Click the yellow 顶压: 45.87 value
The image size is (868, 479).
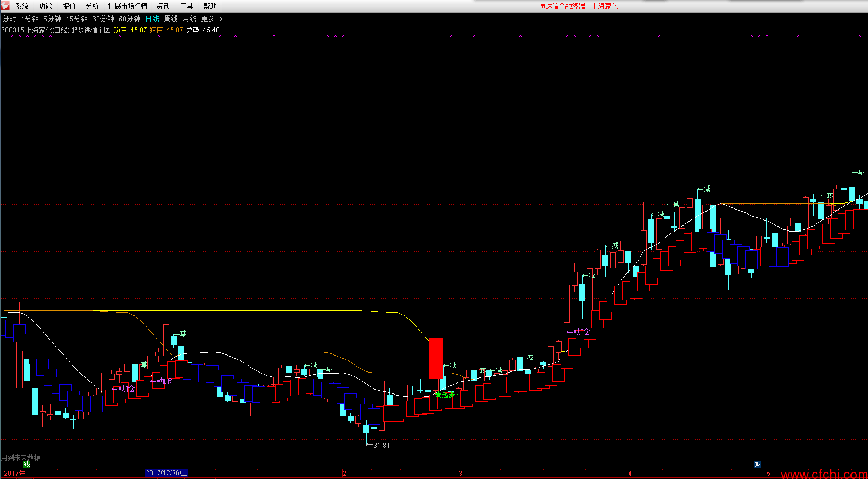pos(130,30)
